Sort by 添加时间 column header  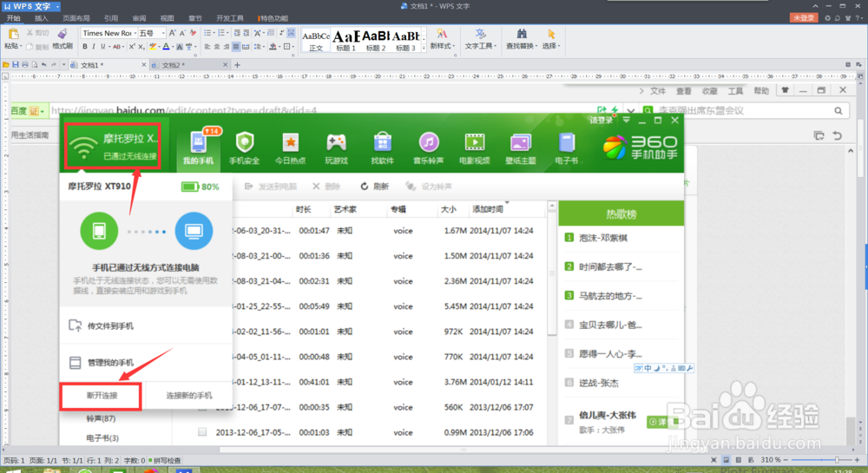tap(488, 209)
